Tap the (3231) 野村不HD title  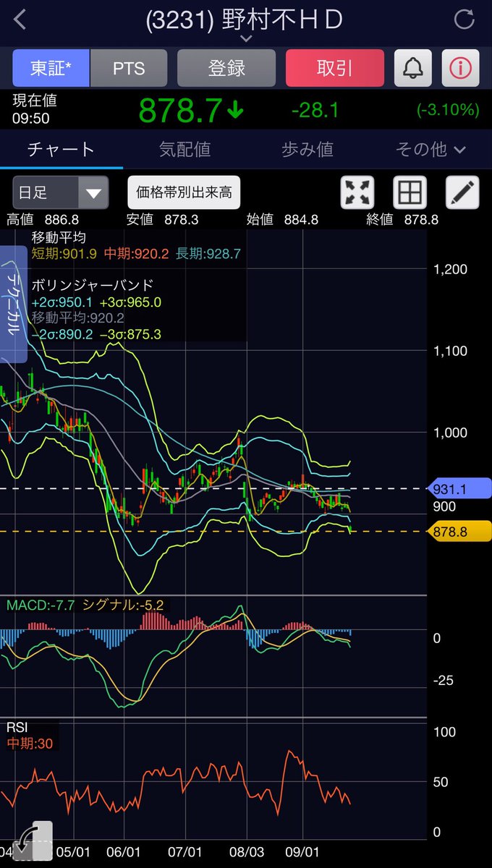click(x=245, y=20)
